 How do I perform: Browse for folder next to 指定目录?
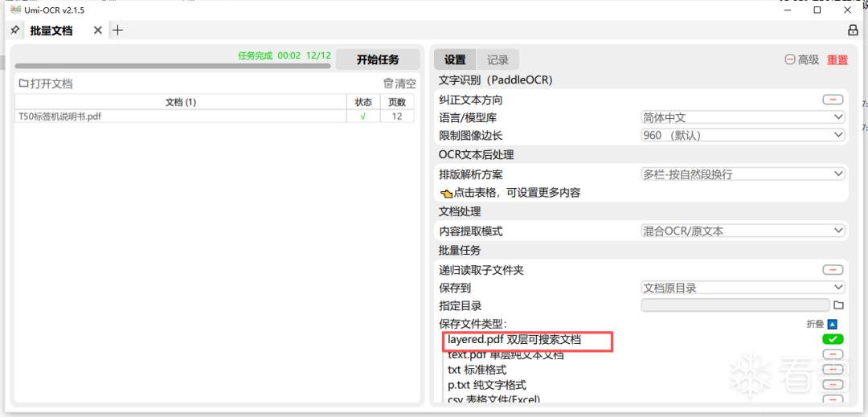pyautogui.click(x=838, y=305)
